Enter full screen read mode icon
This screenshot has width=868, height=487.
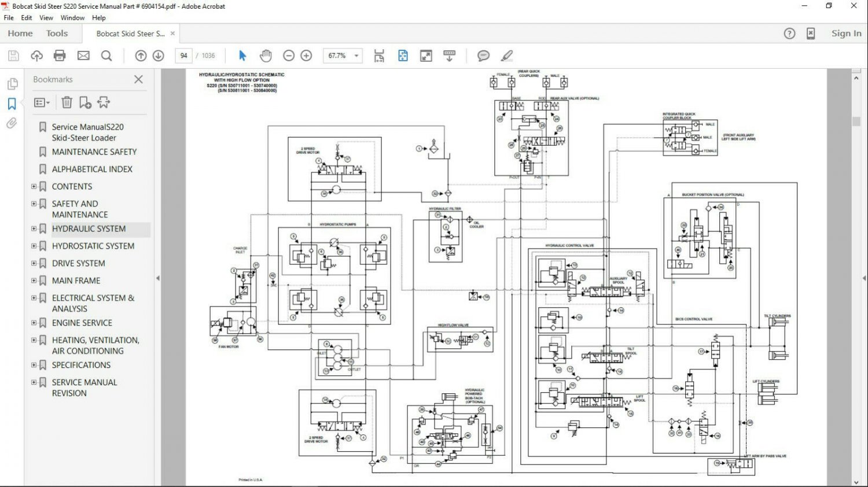(426, 56)
